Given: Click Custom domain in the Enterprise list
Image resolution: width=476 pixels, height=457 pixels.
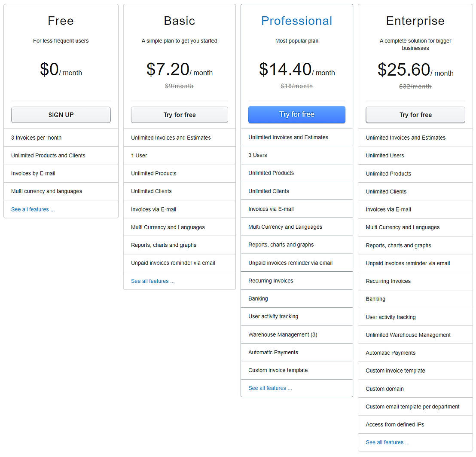Looking at the screenshot, I should click(x=384, y=389).
